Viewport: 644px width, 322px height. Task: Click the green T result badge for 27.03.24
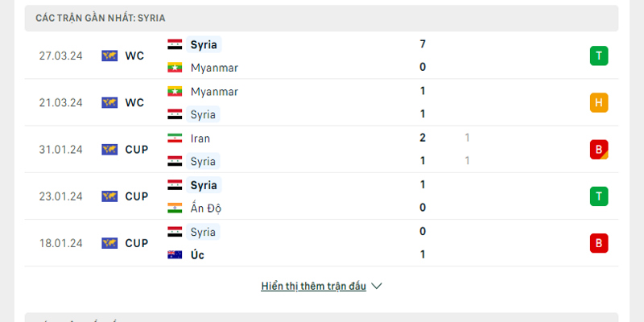click(x=598, y=56)
